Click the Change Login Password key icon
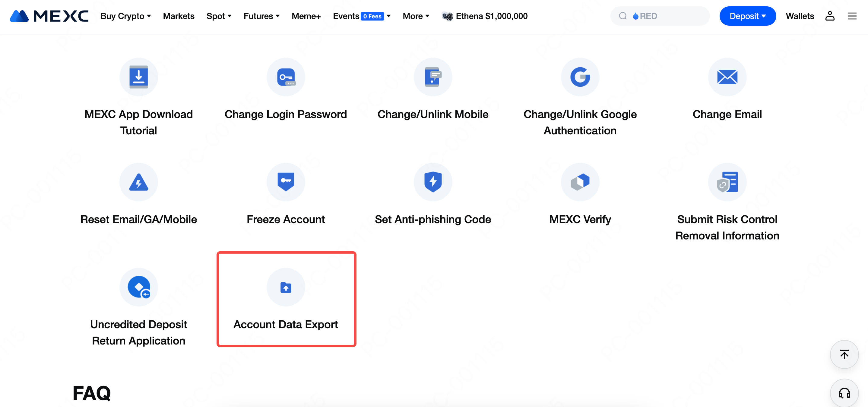This screenshot has width=868, height=407. [286, 77]
